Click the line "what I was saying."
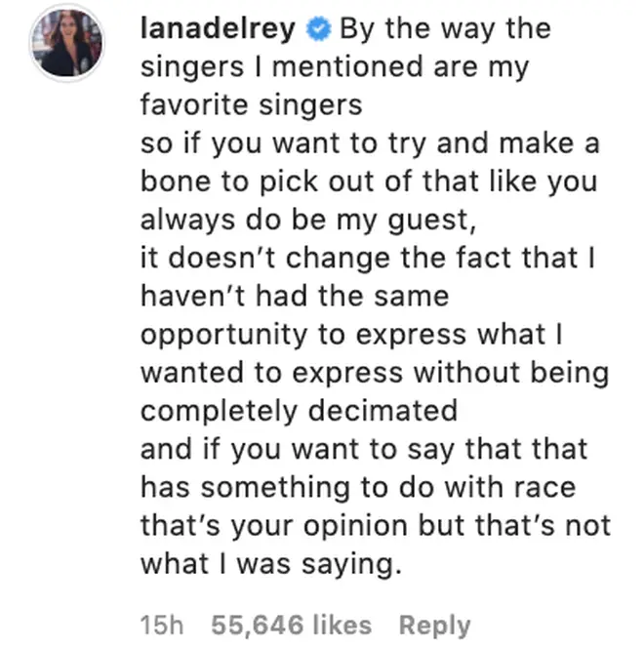 (x=271, y=564)
